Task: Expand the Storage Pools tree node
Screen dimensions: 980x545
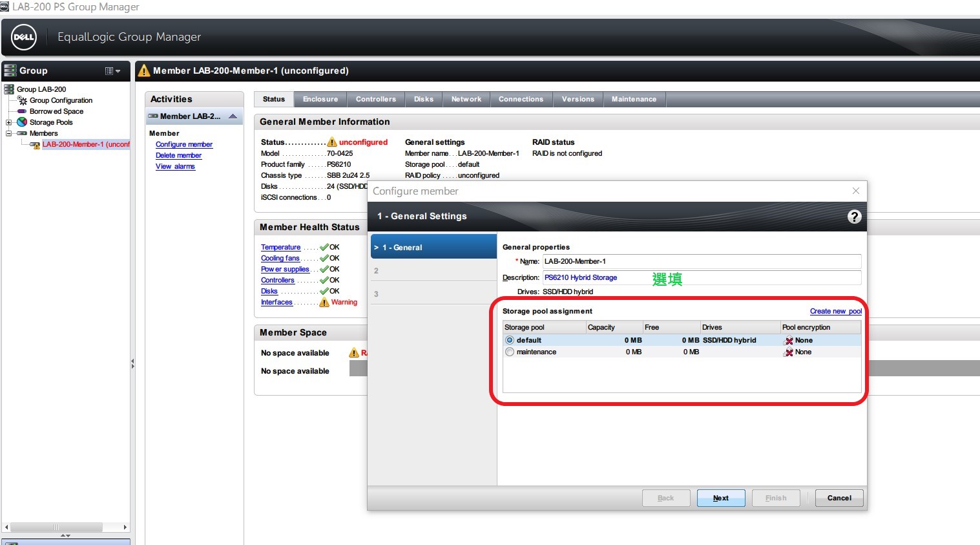Action: tap(8, 122)
